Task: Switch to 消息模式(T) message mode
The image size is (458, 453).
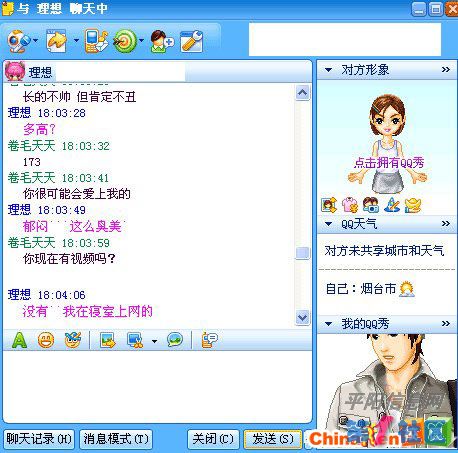Action: pos(116,439)
